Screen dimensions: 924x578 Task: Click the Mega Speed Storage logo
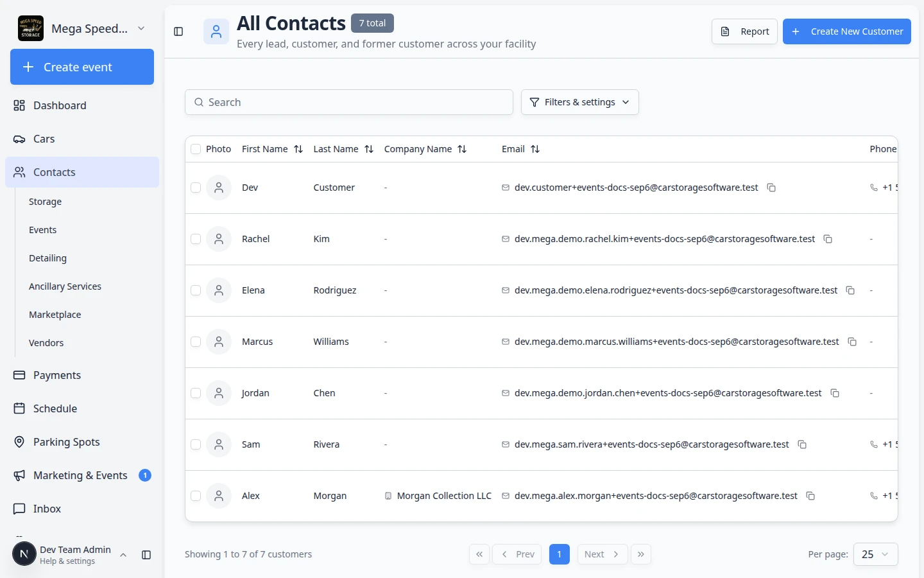coord(31,28)
